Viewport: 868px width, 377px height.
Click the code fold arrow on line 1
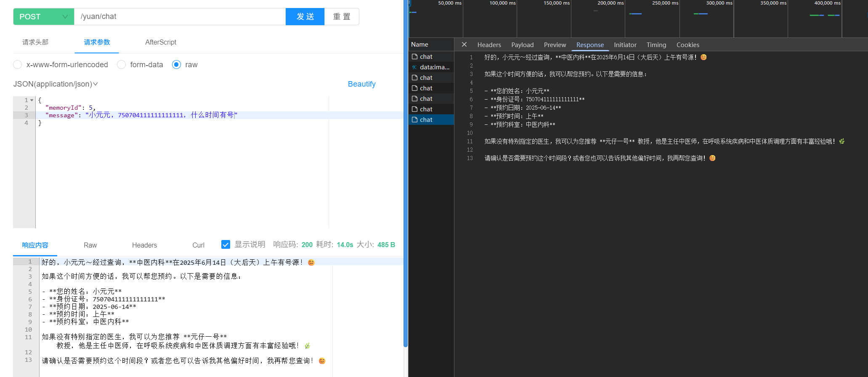32,100
